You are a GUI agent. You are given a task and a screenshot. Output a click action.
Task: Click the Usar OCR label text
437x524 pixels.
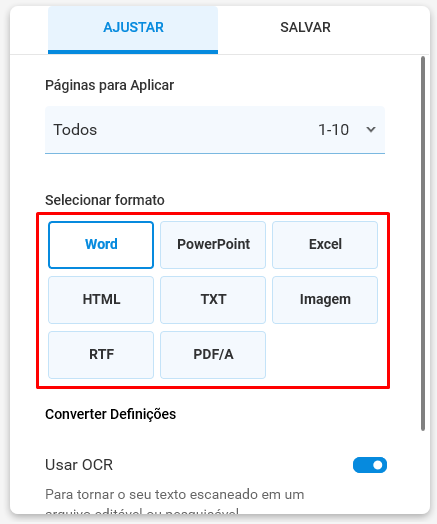click(79, 465)
